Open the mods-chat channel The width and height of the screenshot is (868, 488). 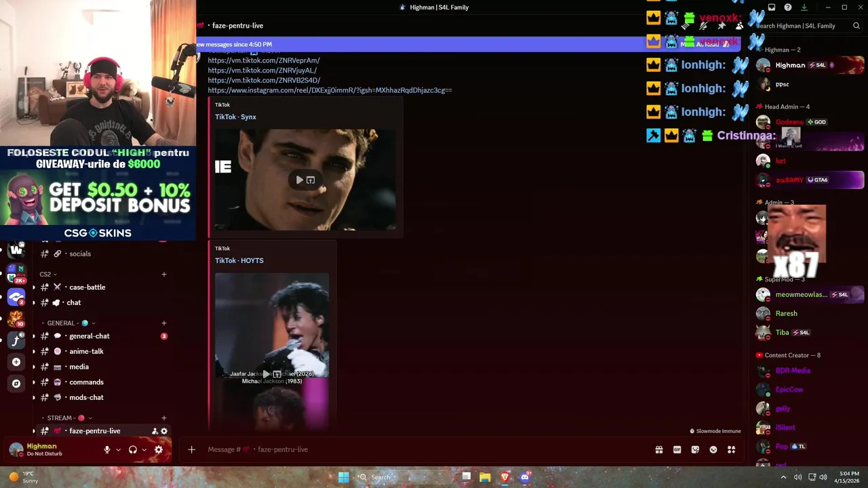click(102, 398)
